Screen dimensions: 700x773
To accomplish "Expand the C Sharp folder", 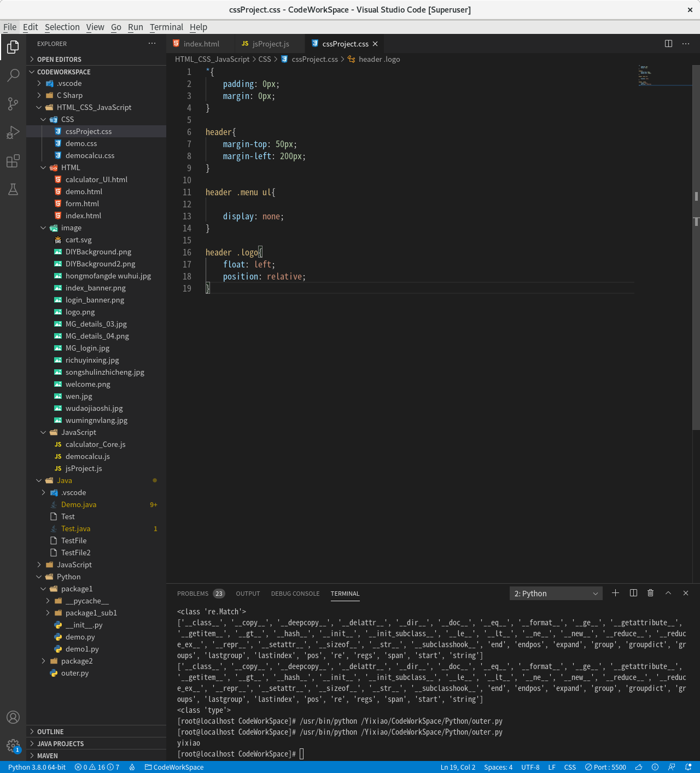I will 96,95.
